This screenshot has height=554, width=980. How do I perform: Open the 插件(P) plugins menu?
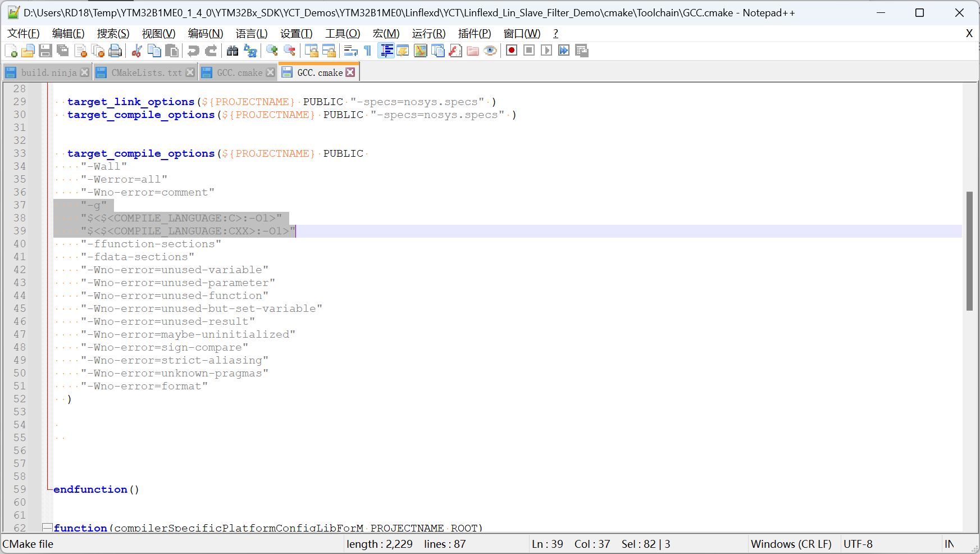click(x=474, y=34)
